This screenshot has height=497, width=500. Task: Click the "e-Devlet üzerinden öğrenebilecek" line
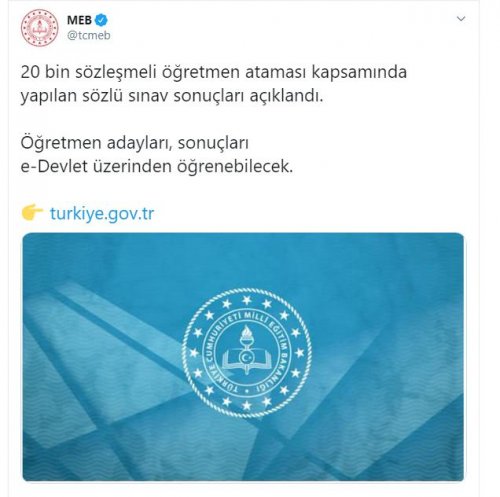[x=157, y=166]
